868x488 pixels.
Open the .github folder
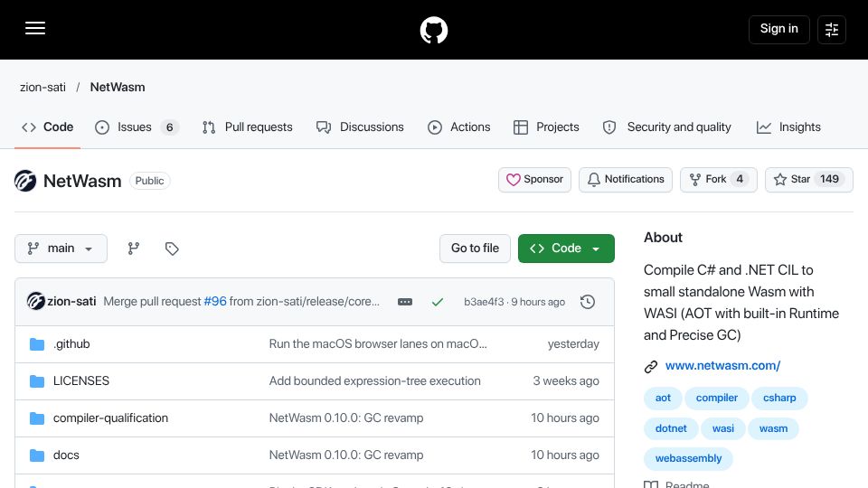tap(71, 344)
